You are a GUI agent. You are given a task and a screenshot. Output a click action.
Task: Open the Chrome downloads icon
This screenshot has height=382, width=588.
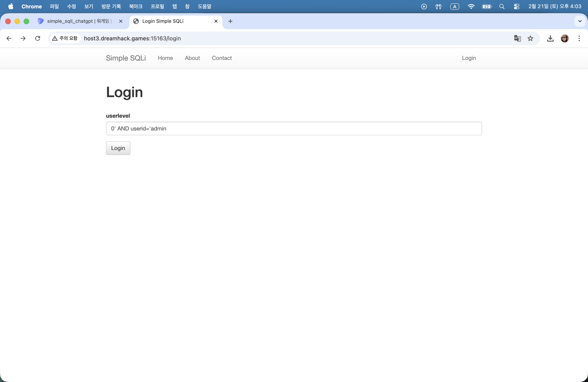pos(550,38)
